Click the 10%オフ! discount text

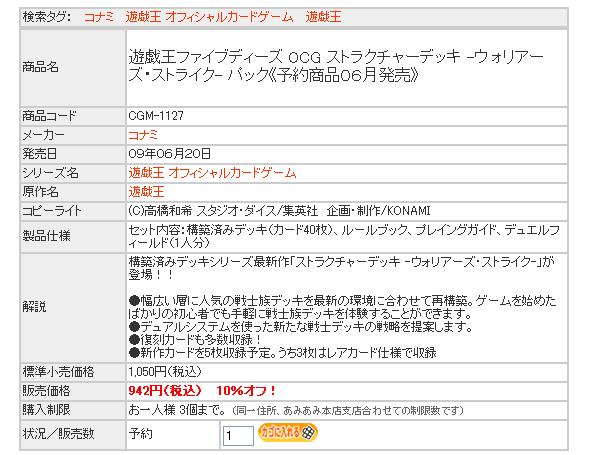point(246,391)
